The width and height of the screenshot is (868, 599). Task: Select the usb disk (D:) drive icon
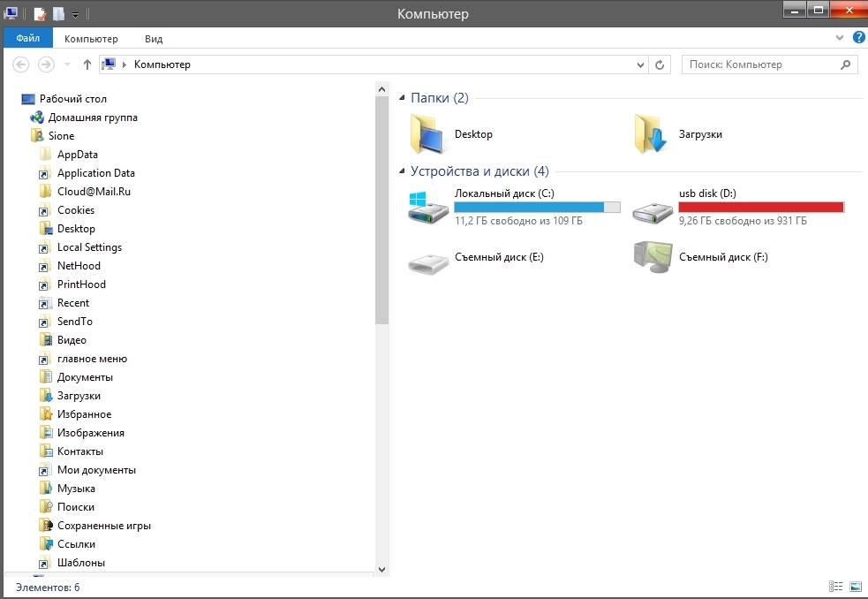pyautogui.click(x=653, y=208)
